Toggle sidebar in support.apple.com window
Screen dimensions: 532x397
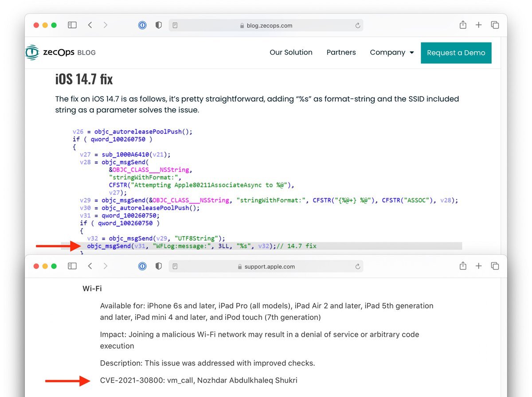click(72, 266)
